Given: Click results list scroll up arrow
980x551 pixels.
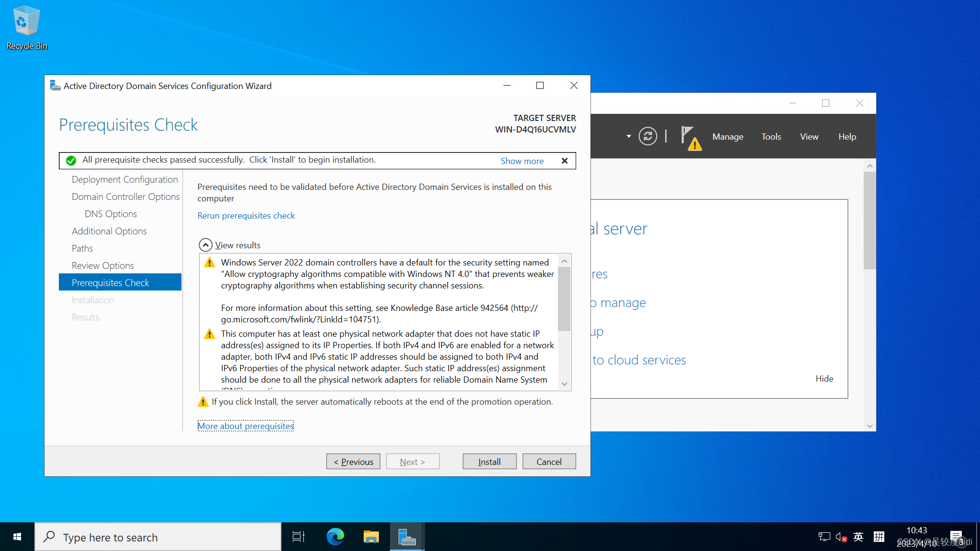Looking at the screenshot, I should coord(564,261).
